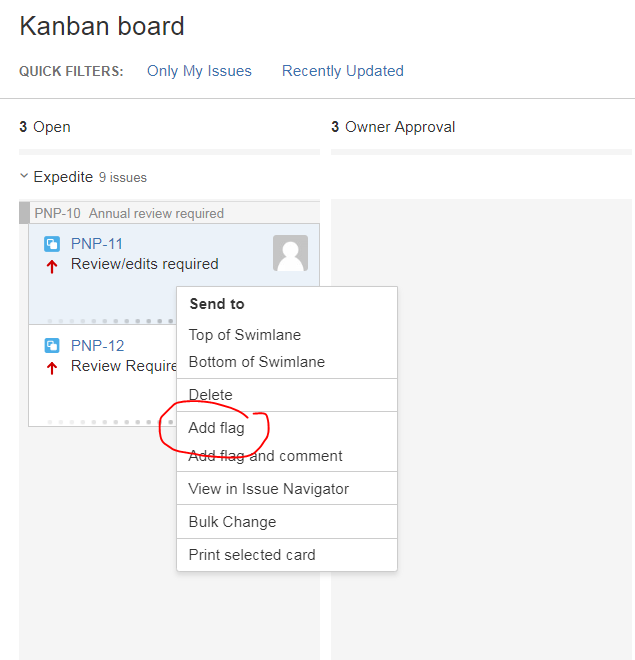Collapse the Expedite swimlane chevron
Screen dimensions: 635x660
(24, 176)
